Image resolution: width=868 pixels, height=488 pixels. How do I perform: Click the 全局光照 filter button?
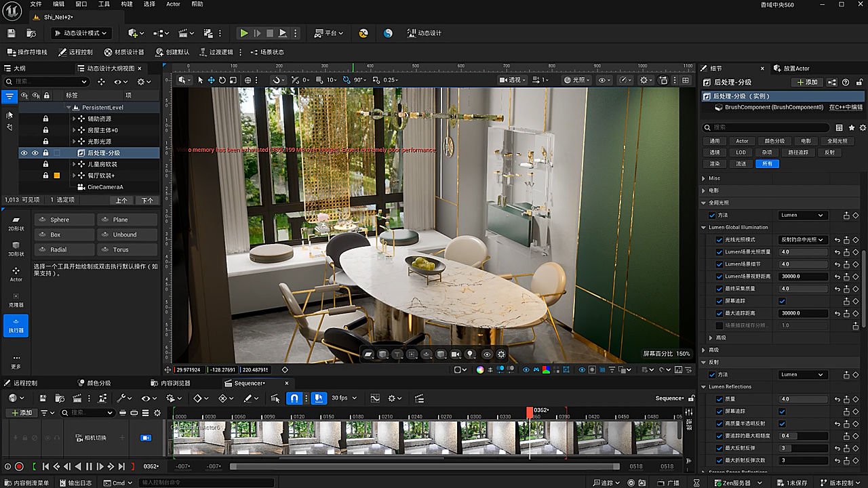tap(837, 141)
